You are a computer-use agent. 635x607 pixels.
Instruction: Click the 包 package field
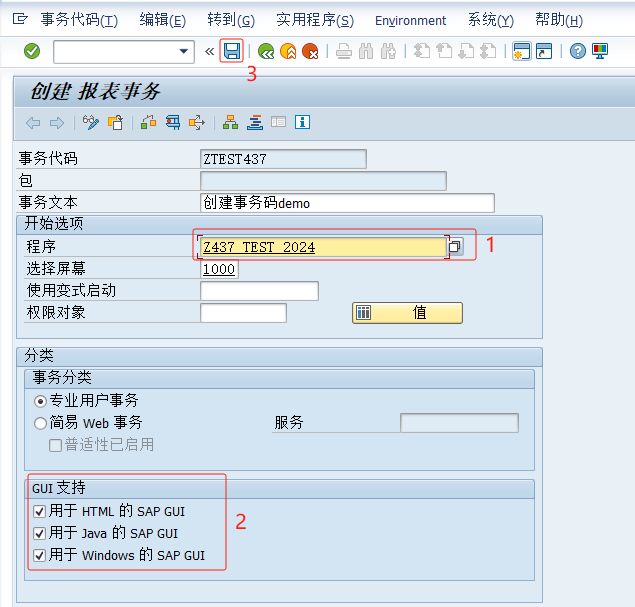324,181
